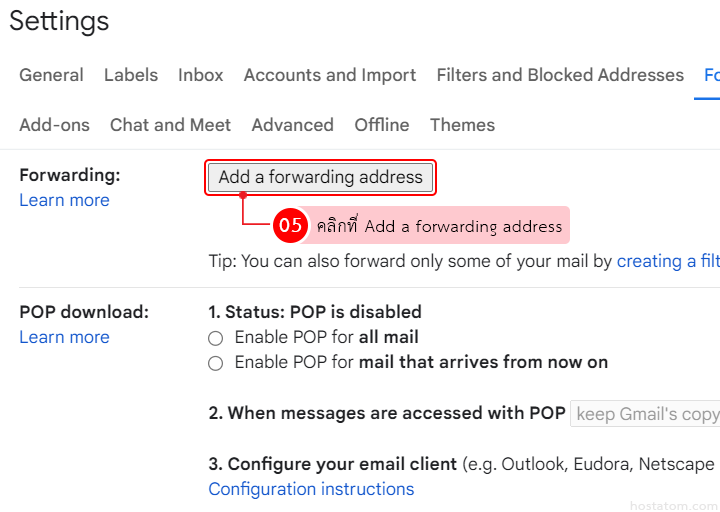Click the Settings page heading
This screenshot has height=512, width=720.
coord(59,21)
